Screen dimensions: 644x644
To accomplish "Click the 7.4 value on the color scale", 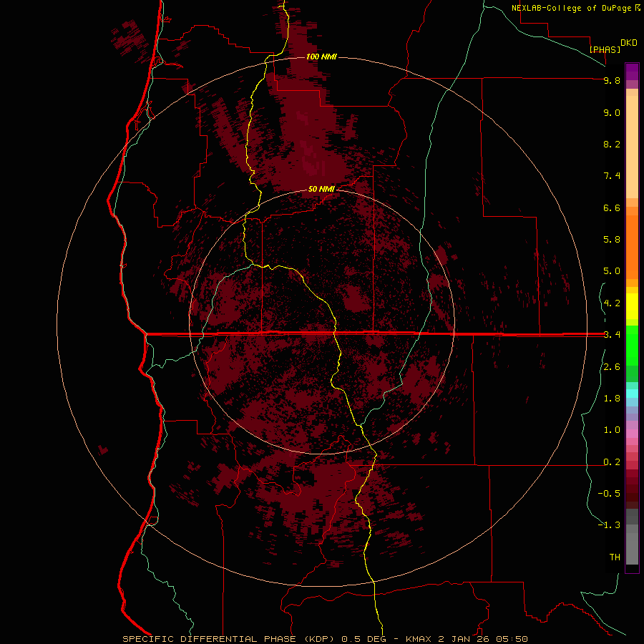I will coord(612,176).
